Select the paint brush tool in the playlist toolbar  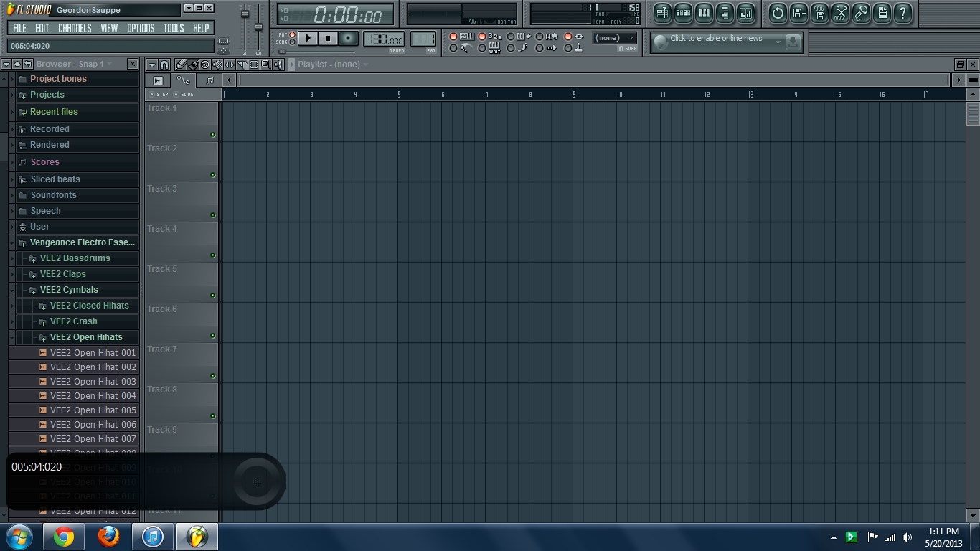193,65
